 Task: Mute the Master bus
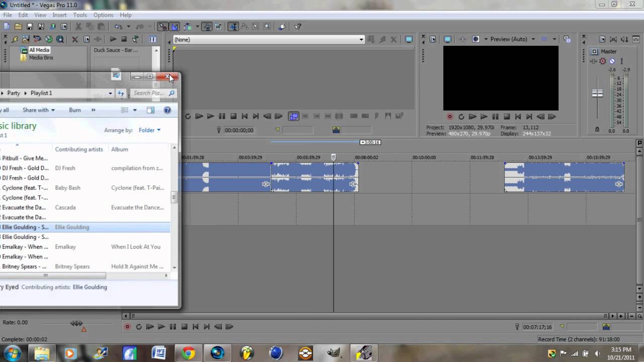[612, 61]
